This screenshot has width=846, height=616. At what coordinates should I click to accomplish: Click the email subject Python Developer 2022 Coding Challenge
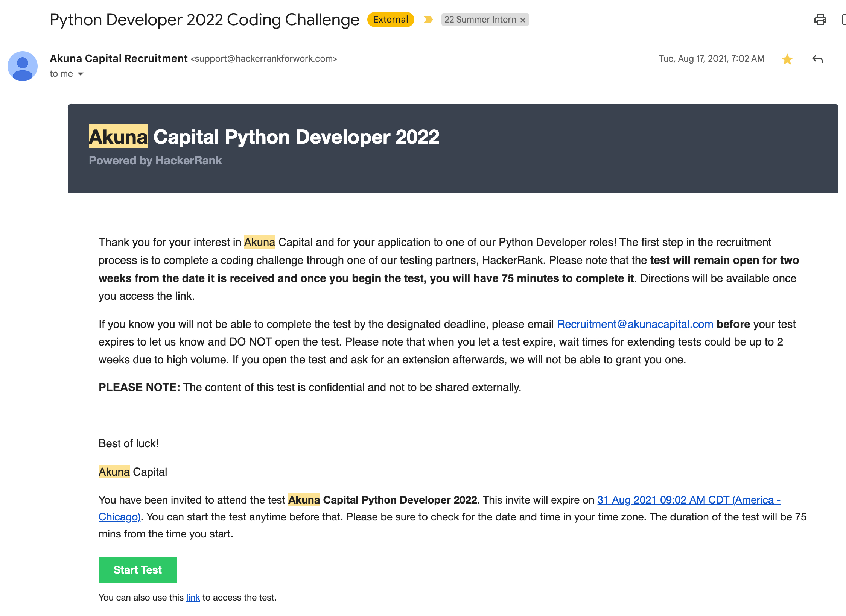(204, 20)
